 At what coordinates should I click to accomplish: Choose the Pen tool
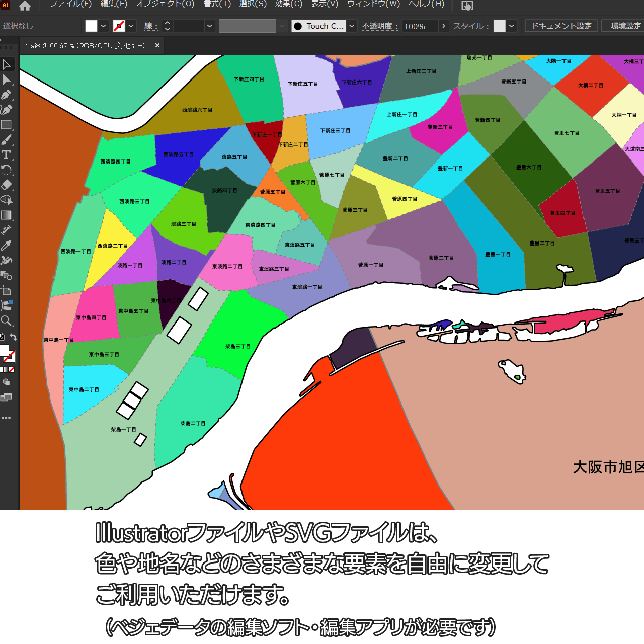coord(7,95)
